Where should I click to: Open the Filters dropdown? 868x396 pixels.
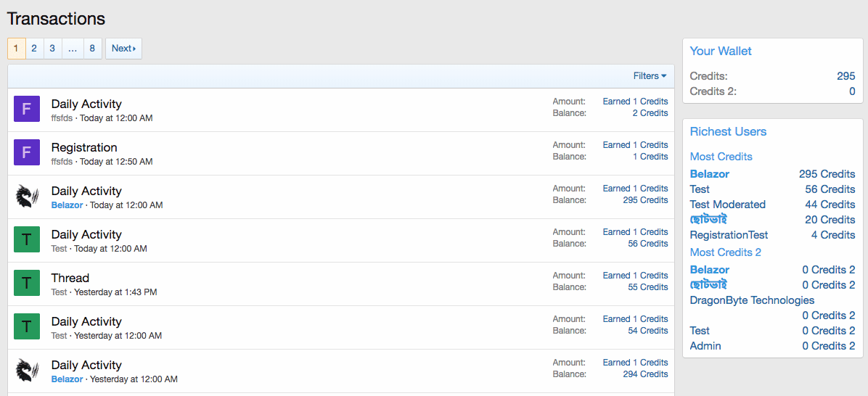(650, 76)
